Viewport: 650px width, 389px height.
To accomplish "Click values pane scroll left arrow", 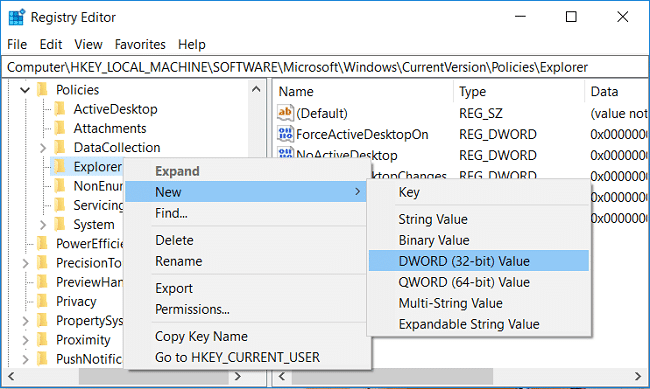I will [282, 376].
